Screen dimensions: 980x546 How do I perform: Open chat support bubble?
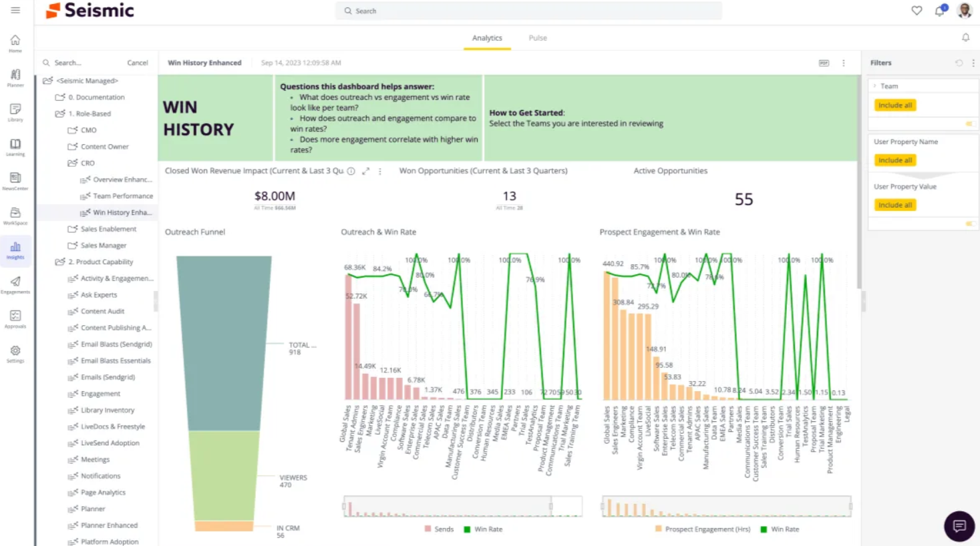click(x=959, y=526)
